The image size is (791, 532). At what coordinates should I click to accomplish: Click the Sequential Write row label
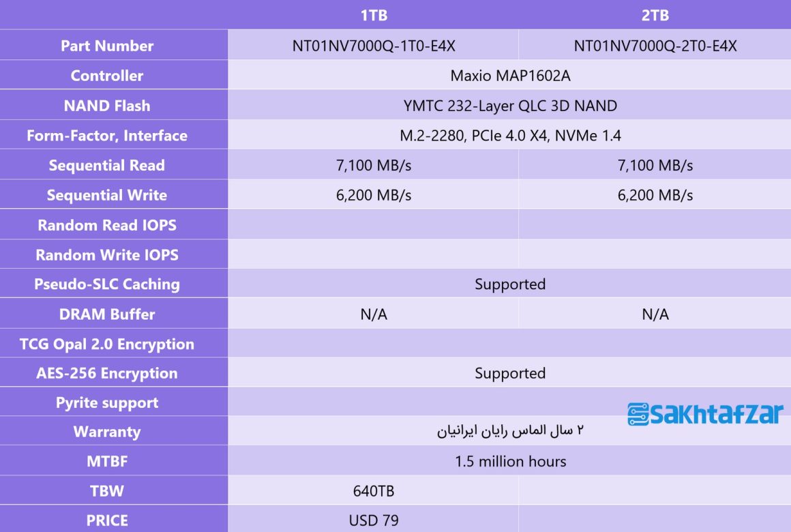click(x=107, y=195)
